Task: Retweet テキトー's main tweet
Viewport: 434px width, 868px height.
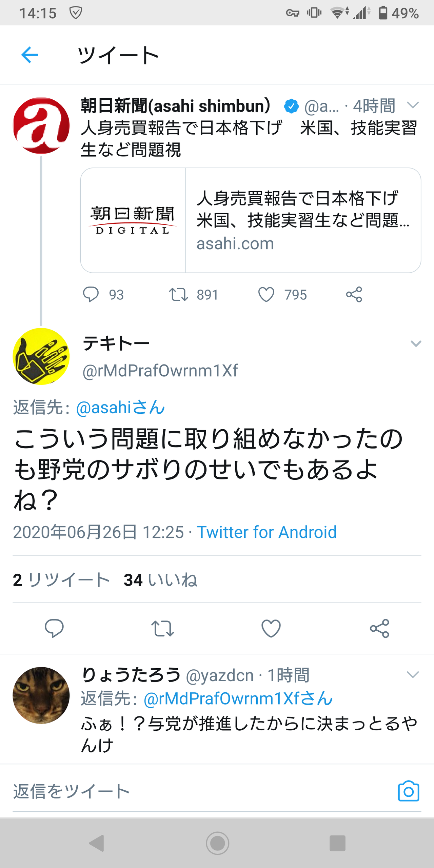Action: (163, 628)
